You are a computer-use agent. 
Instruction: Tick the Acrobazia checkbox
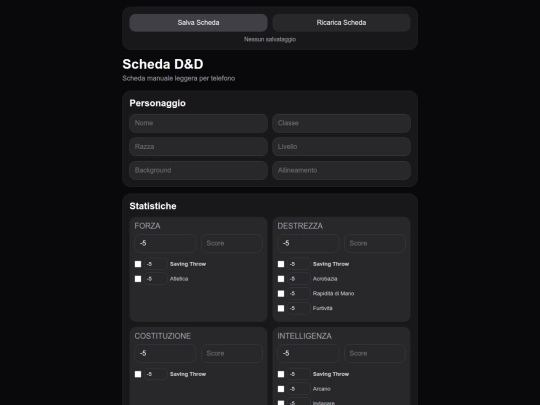[x=281, y=279]
